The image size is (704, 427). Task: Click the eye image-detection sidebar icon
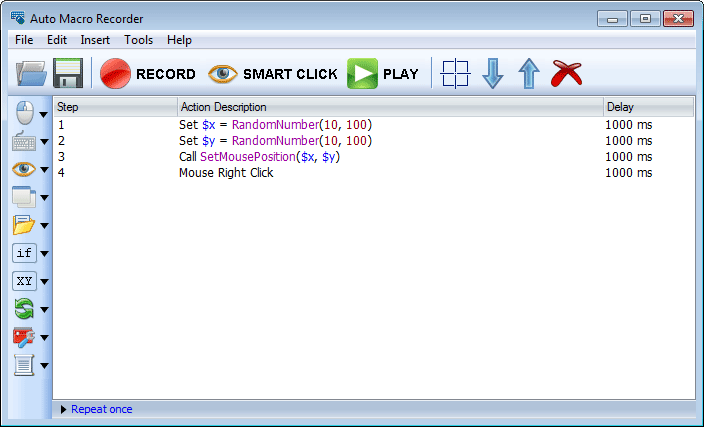pos(24,169)
